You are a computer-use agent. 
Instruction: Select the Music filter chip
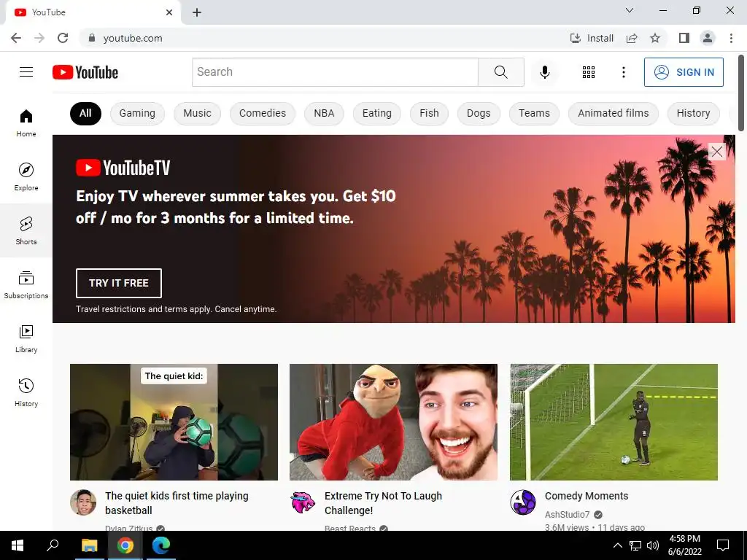point(197,113)
